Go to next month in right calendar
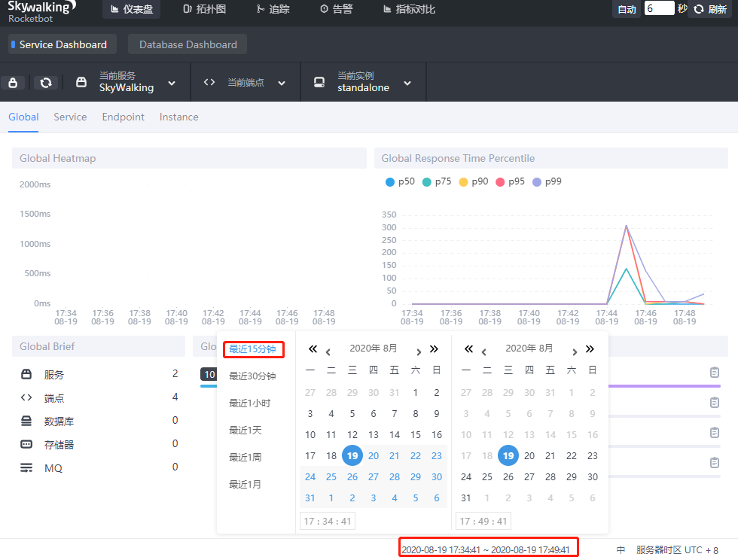The image size is (738, 560). click(575, 352)
